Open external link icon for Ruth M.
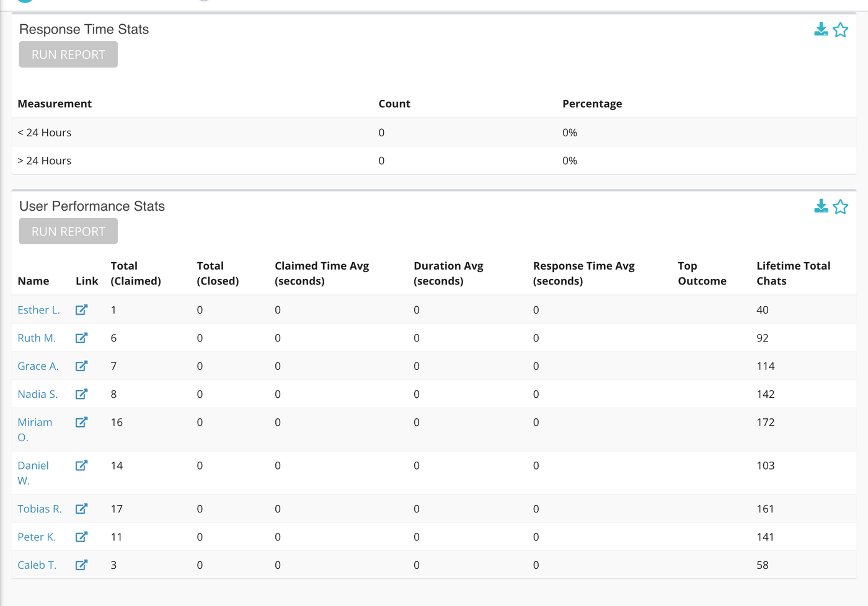 [82, 338]
